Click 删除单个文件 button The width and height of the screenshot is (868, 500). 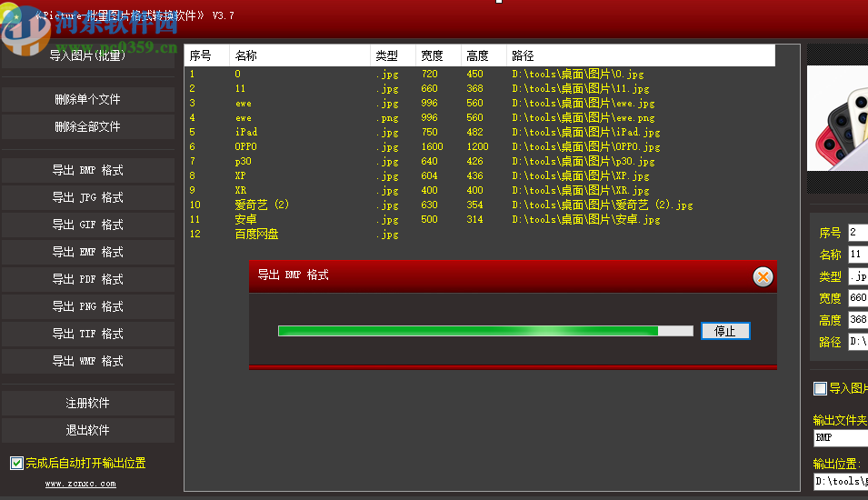88,100
